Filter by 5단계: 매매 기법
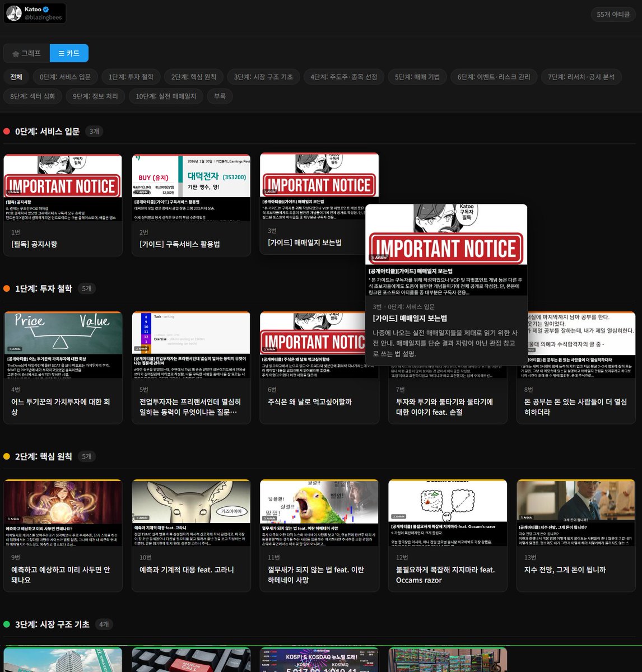This screenshot has width=642, height=672. 417,77
